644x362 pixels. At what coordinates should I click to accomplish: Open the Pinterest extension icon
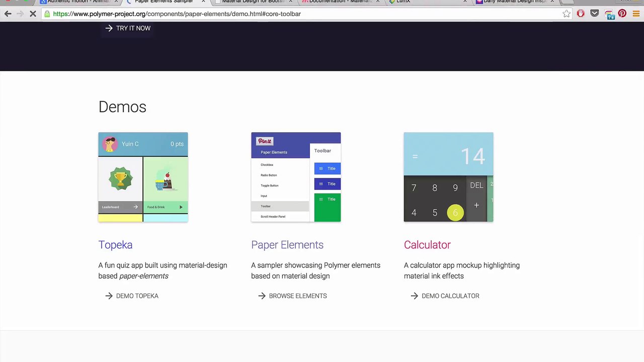pyautogui.click(x=622, y=14)
